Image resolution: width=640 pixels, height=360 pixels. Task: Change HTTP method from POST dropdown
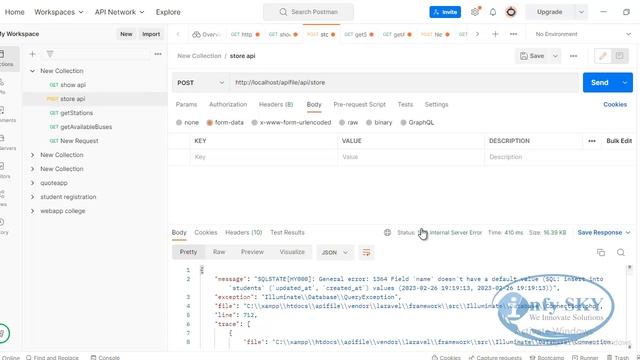pyautogui.click(x=200, y=83)
